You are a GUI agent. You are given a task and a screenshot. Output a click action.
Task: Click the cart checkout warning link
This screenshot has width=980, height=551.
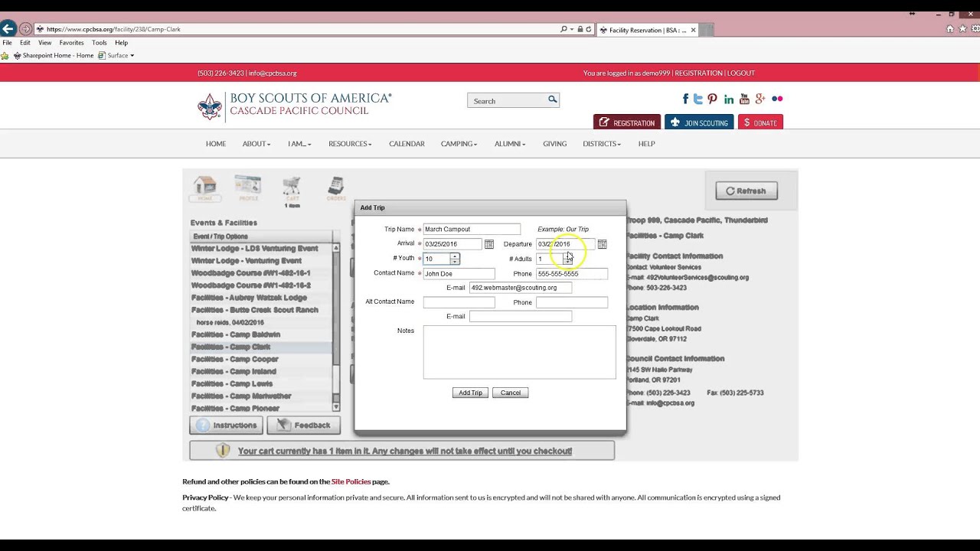405,452
